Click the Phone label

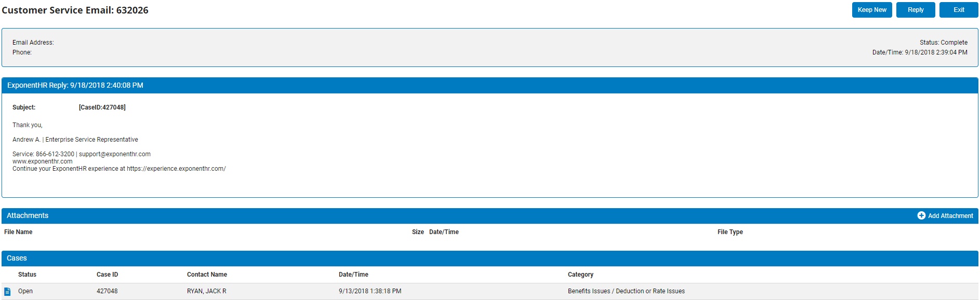[x=22, y=52]
